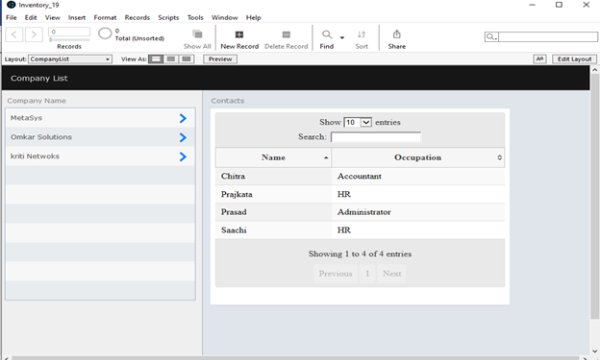Viewport: 600px width, 360px height.
Task: Click the HR cell in Saachi's row
Action: coord(418,230)
